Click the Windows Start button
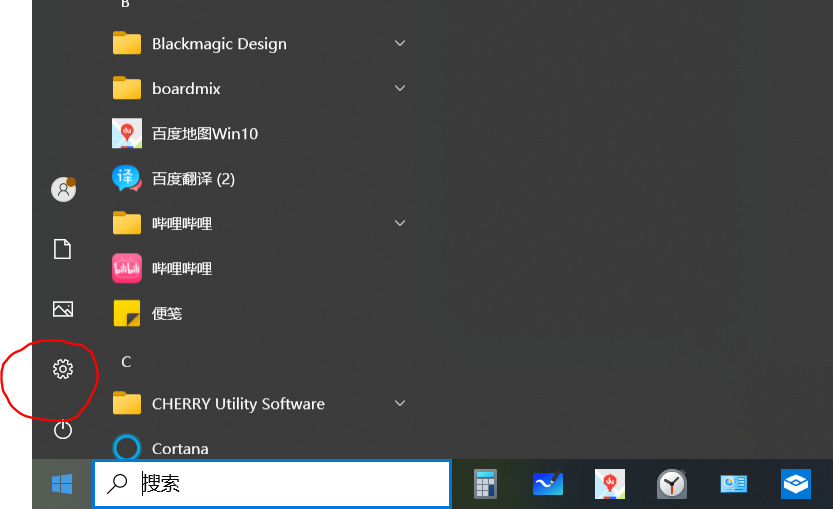This screenshot has width=833, height=509. [62, 484]
